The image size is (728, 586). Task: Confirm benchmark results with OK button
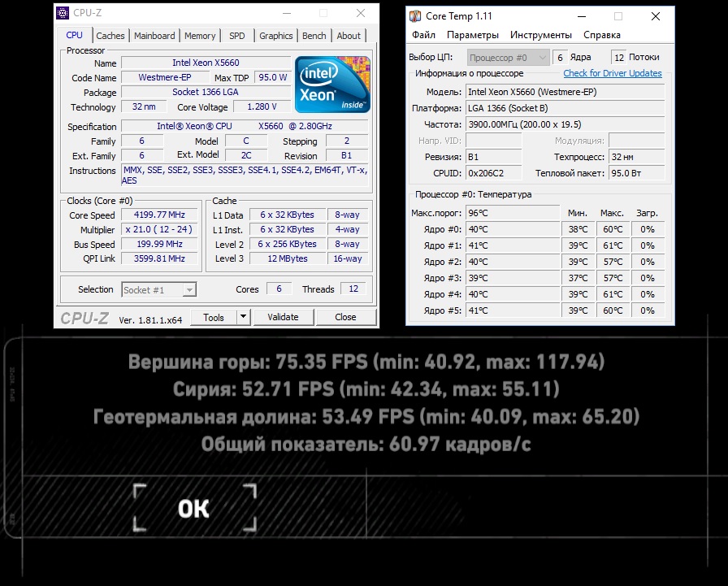tap(194, 508)
